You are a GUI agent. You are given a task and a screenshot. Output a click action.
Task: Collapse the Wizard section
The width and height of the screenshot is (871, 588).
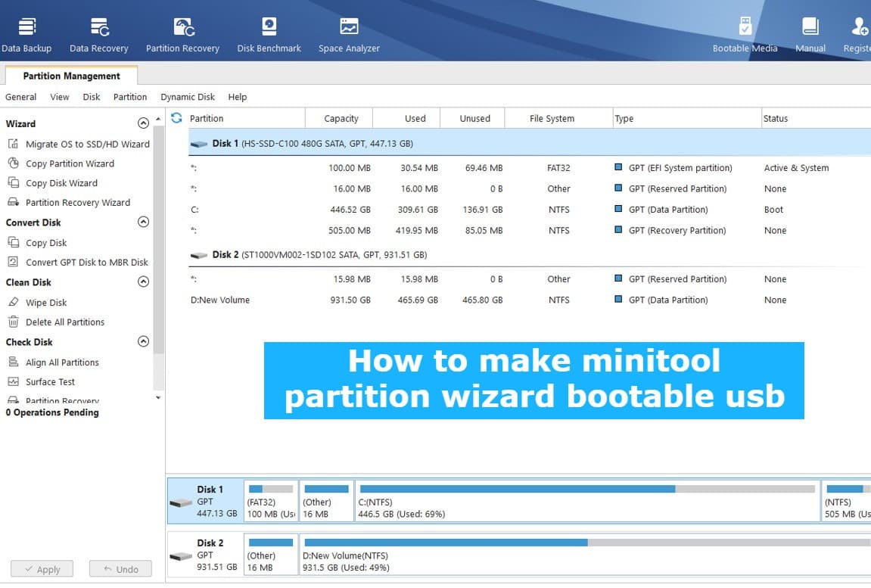click(143, 123)
